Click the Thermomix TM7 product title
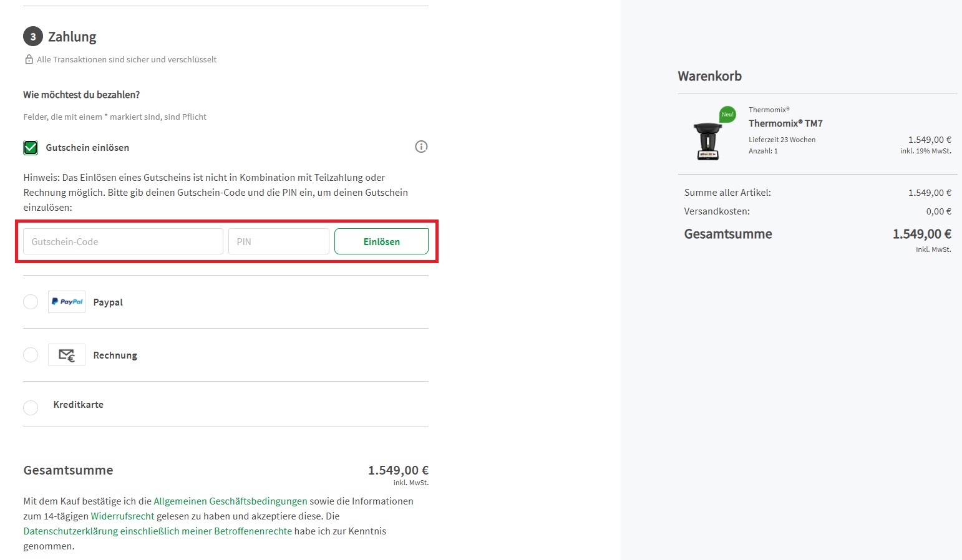The height and width of the screenshot is (560, 962). click(785, 123)
